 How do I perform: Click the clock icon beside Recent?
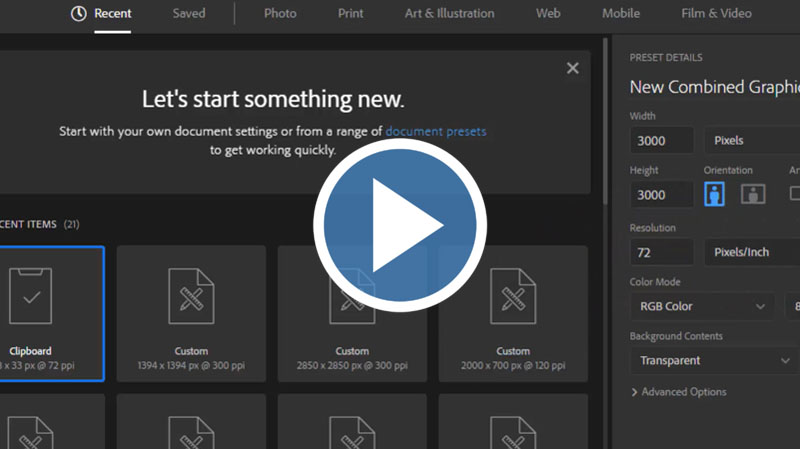coord(78,14)
